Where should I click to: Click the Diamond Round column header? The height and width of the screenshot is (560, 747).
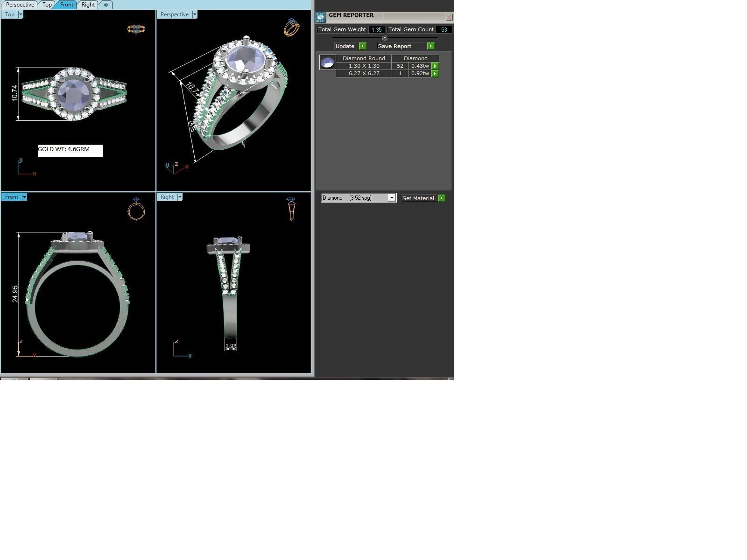click(x=364, y=58)
